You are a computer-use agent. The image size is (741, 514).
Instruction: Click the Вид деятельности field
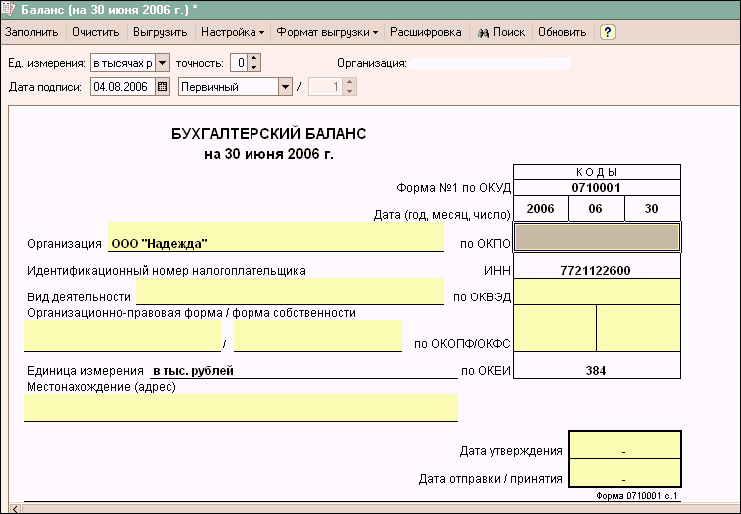click(290, 292)
